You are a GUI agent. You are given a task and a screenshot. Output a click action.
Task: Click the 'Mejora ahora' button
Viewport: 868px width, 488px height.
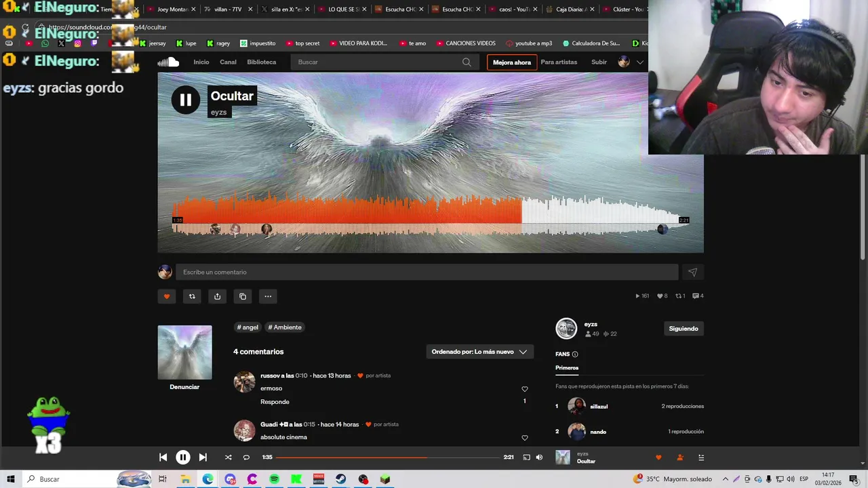pos(512,62)
